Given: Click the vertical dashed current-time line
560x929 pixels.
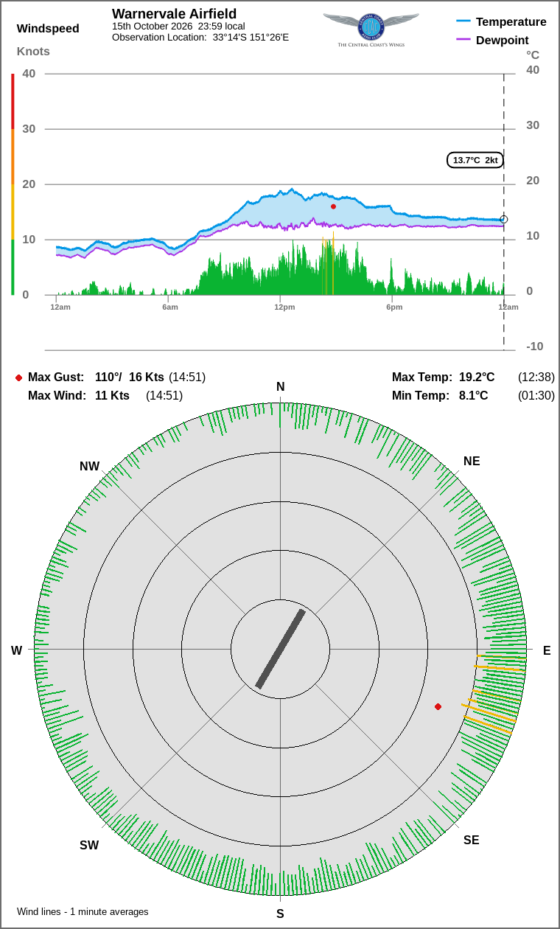Looking at the screenshot, I should 504,212.
